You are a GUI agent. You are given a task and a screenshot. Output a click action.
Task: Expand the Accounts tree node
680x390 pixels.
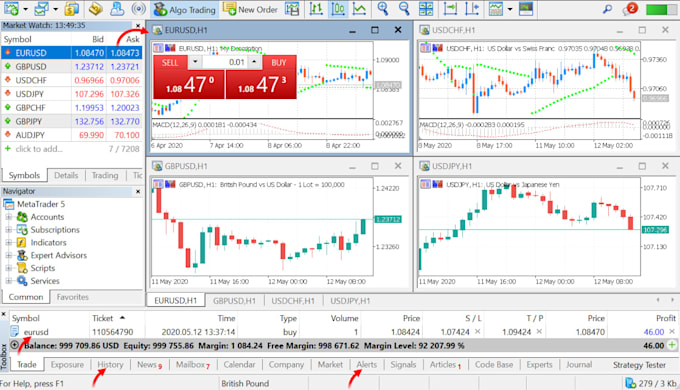8,217
